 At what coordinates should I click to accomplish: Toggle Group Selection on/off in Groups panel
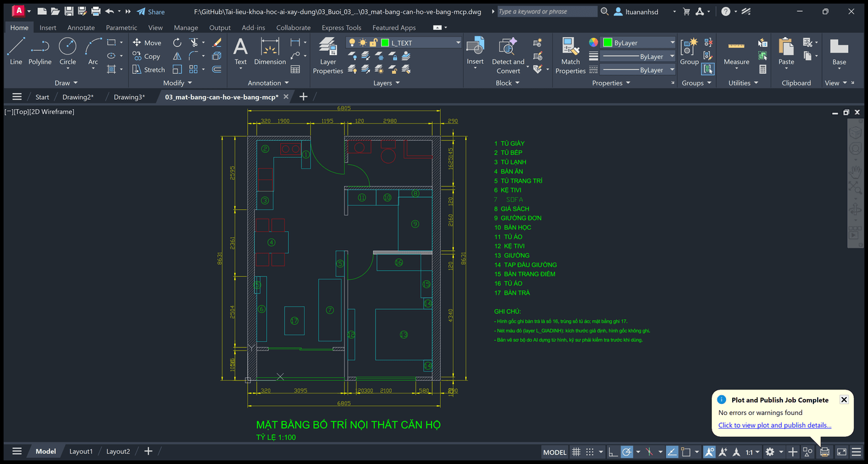click(x=708, y=69)
